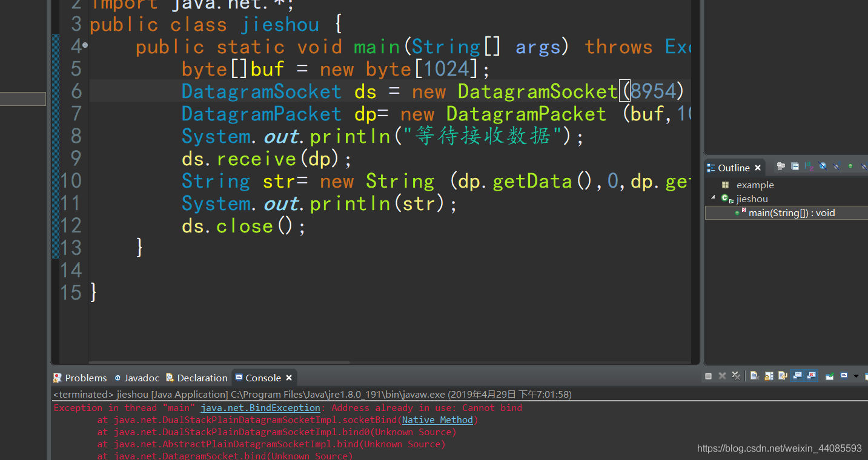Click the Native Method link in stack trace

coord(437,420)
